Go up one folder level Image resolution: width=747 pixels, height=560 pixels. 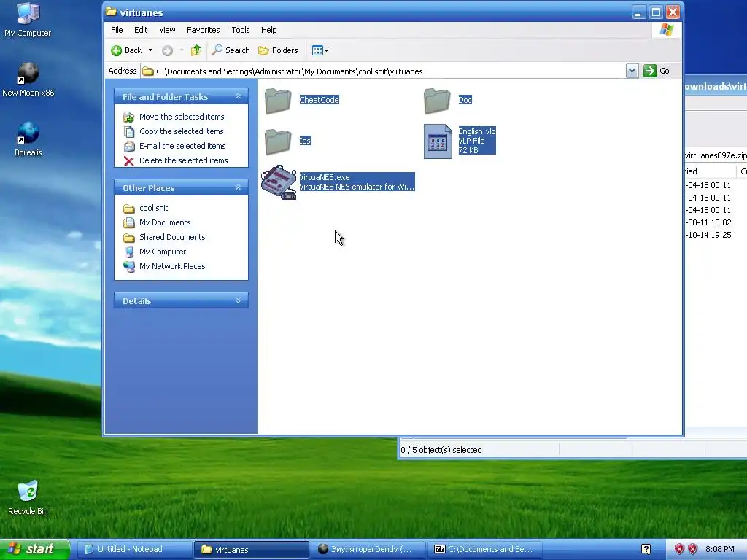(196, 50)
